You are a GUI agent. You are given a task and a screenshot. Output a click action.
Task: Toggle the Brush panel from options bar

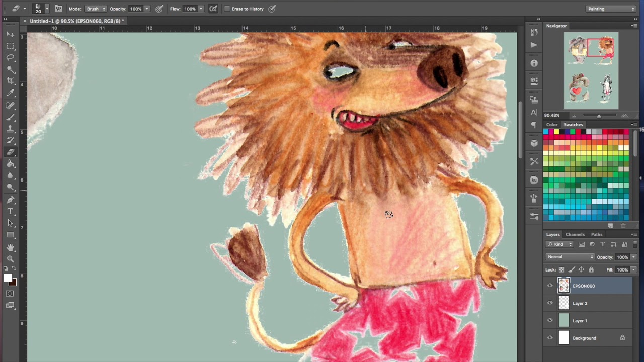58,9
